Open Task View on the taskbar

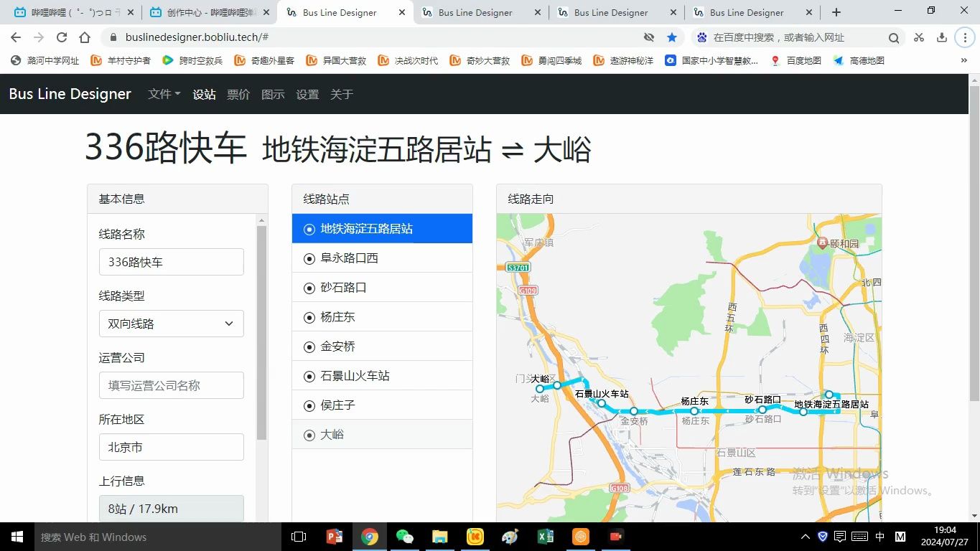299,537
